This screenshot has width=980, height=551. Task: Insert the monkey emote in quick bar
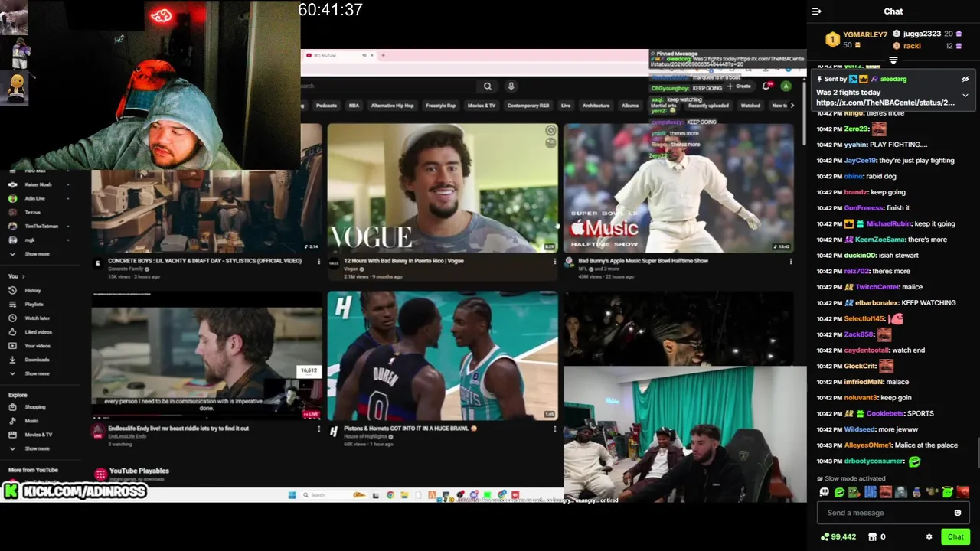[932, 492]
